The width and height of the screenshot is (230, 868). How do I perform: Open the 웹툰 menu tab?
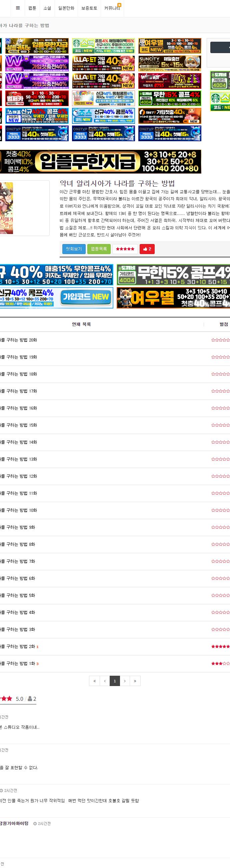pos(32,8)
